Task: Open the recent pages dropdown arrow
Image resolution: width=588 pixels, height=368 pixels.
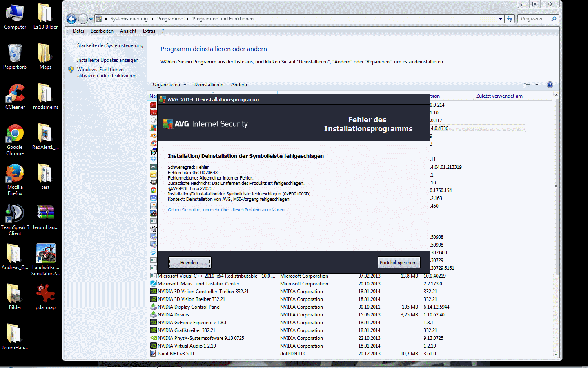Action: [x=91, y=19]
